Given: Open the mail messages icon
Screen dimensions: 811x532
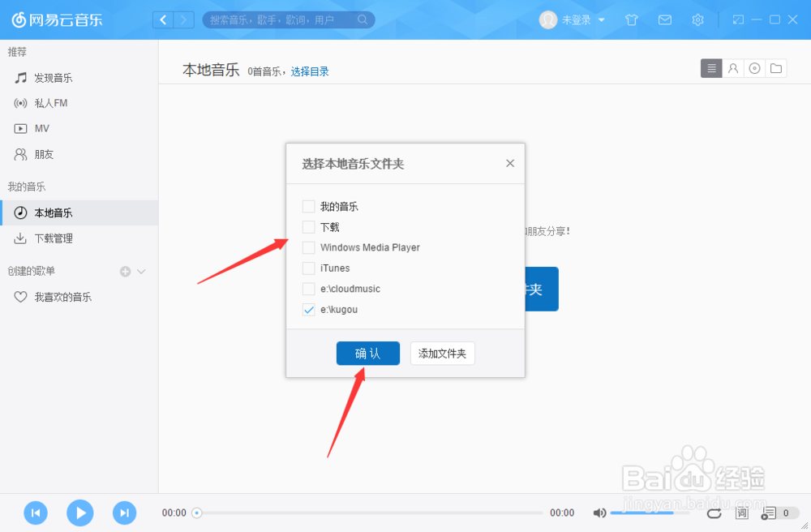Looking at the screenshot, I should [x=665, y=20].
